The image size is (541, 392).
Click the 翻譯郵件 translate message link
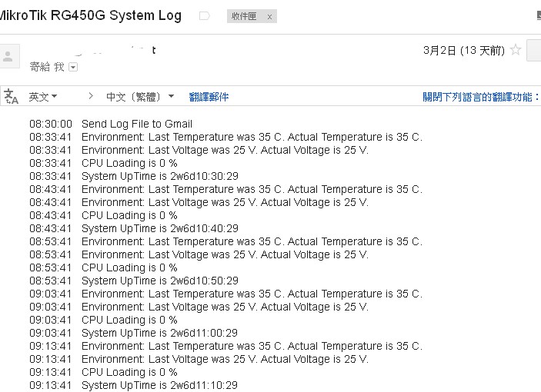(x=209, y=97)
